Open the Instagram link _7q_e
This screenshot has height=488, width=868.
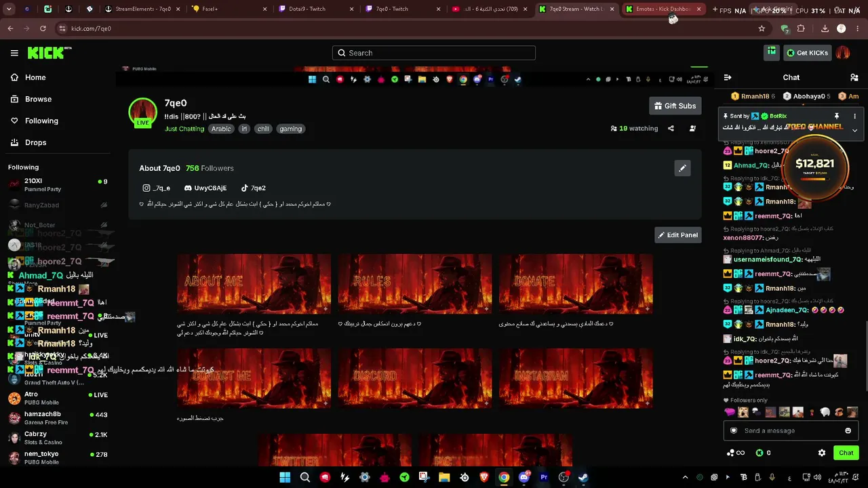pyautogui.click(x=156, y=188)
